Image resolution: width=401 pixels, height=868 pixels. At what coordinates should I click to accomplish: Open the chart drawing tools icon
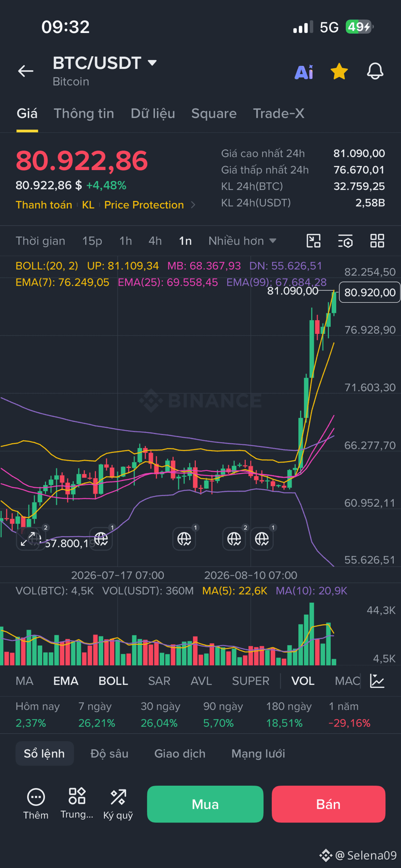[x=314, y=241]
